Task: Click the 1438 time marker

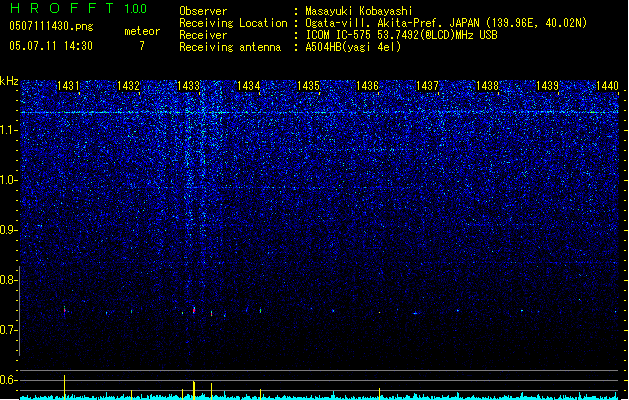Action: 487,86
